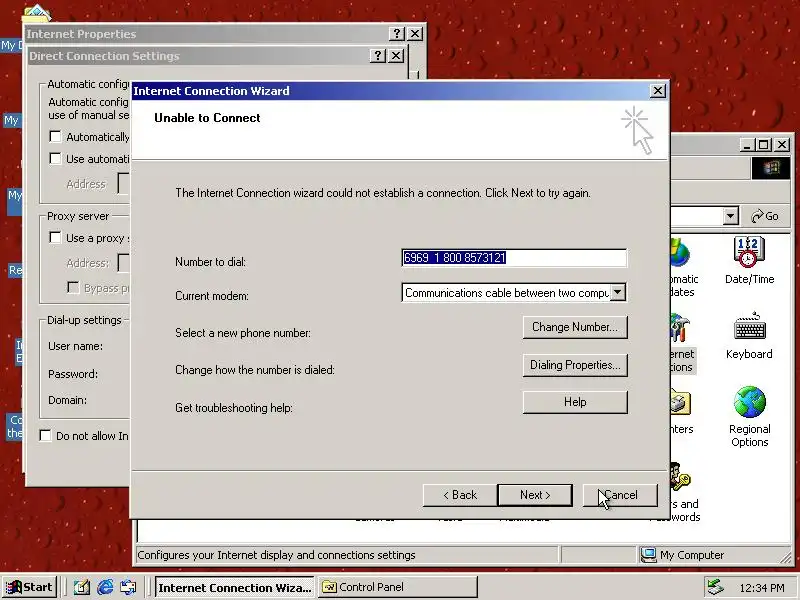
Task: Close the Internet Properties dialog
Action: coord(415,34)
